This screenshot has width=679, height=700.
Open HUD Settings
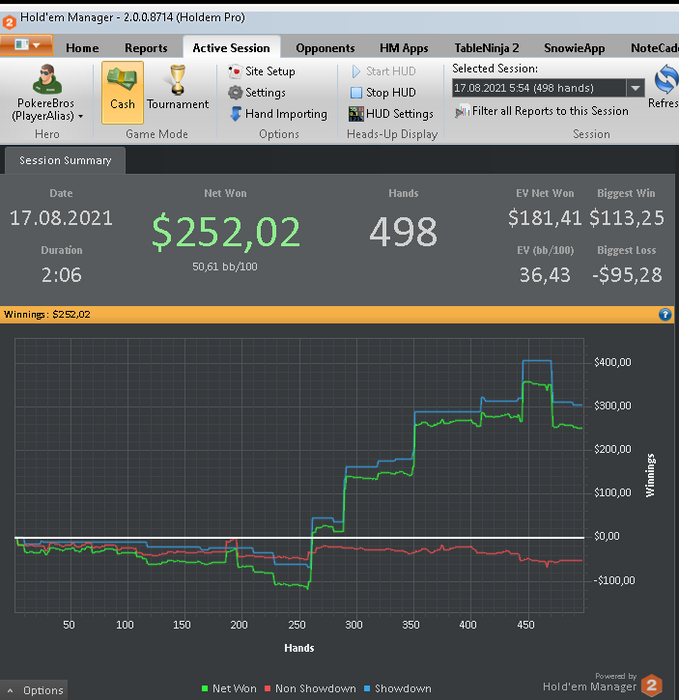point(391,114)
